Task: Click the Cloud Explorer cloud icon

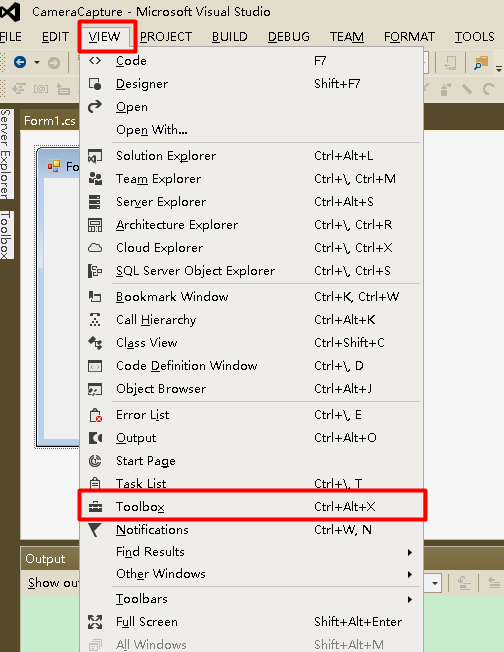Action: [x=95, y=248]
